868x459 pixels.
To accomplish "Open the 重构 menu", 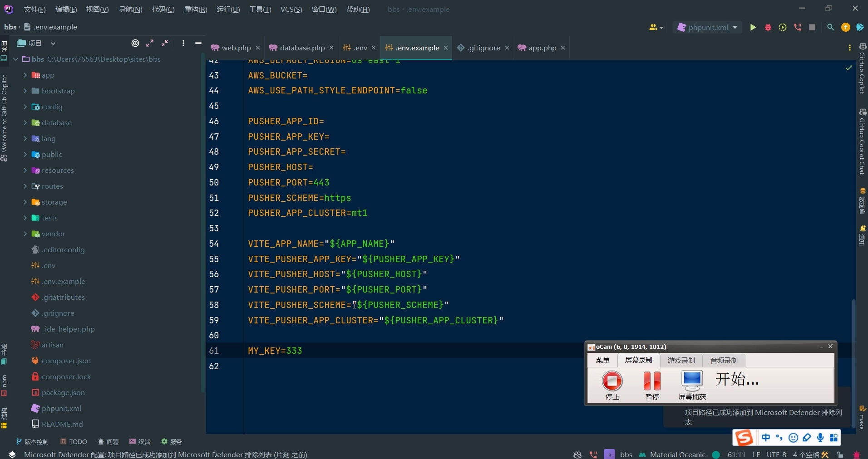I will pos(196,9).
